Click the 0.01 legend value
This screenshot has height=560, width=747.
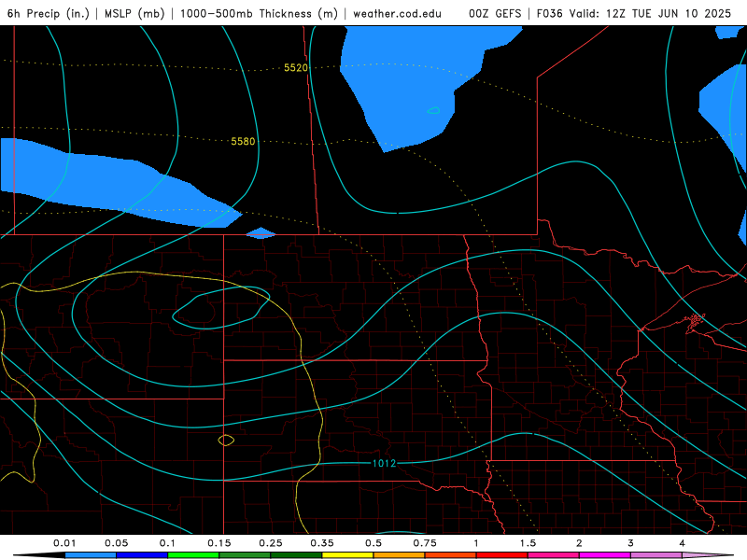click(64, 543)
